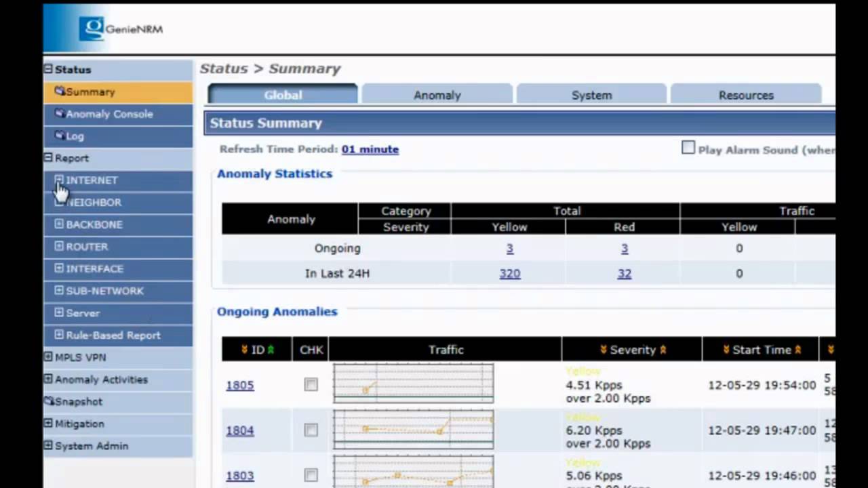Enable Play Alarm Sound checkbox
Screen dimensions: 868x488
point(688,148)
